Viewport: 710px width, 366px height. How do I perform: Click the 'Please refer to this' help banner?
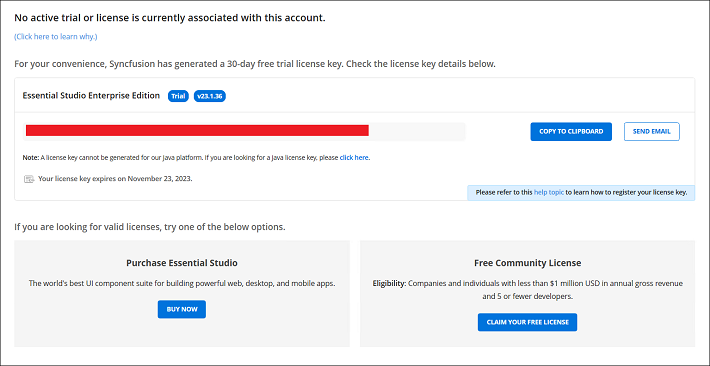pyautogui.click(x=581, y=193)
